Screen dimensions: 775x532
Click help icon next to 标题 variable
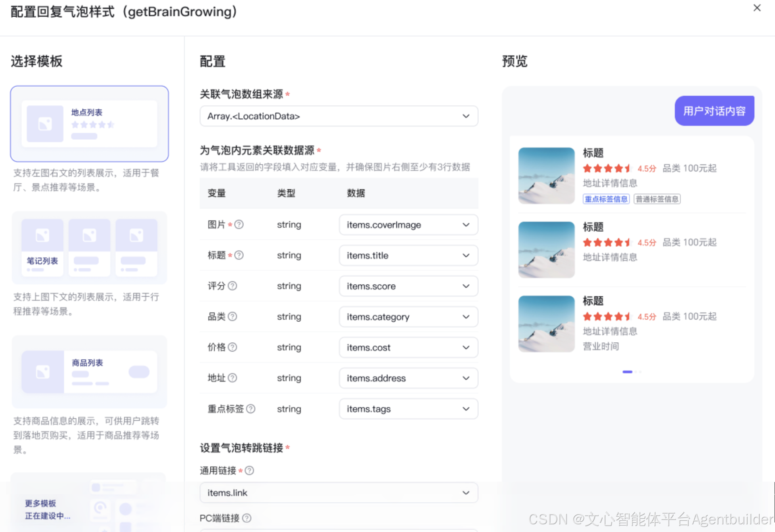tap(239, 255)
